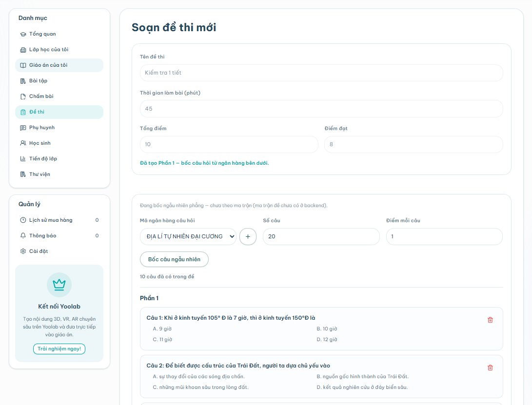Click the Kết nối Yoolab title
This screenshot has height=405, width=532.
(59, 307)
